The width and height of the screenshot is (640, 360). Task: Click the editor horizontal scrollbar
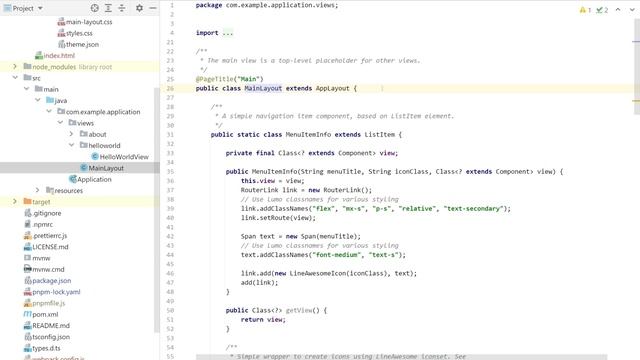point(402,357)
